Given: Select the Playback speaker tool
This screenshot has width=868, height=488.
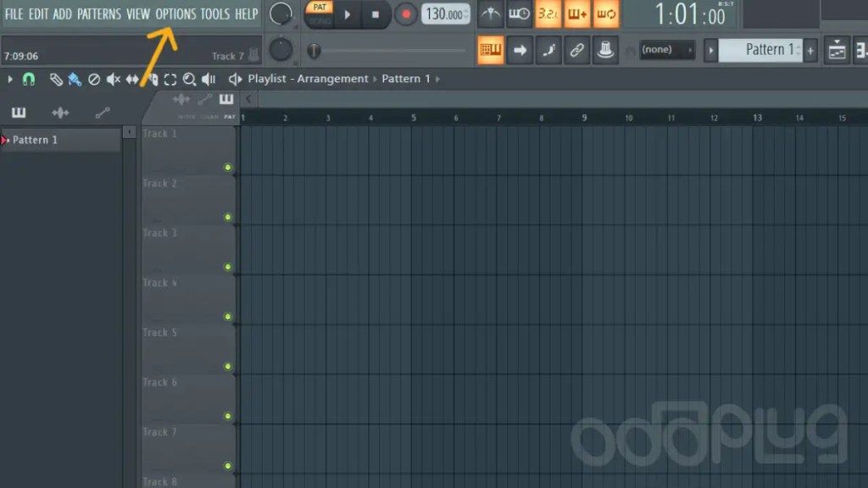Looking at the screenshot, I should pos(209,79).
